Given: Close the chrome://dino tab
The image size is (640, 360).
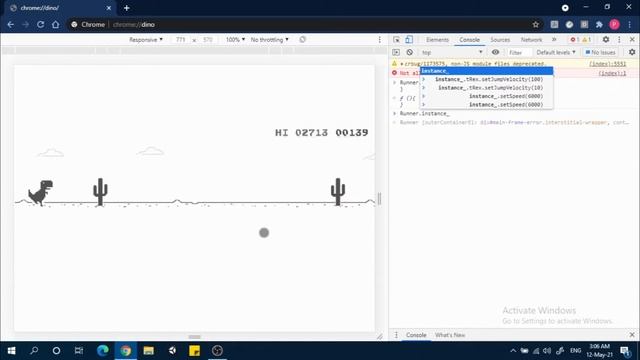Looking at the screenshot, I should [x=109, y=8].
